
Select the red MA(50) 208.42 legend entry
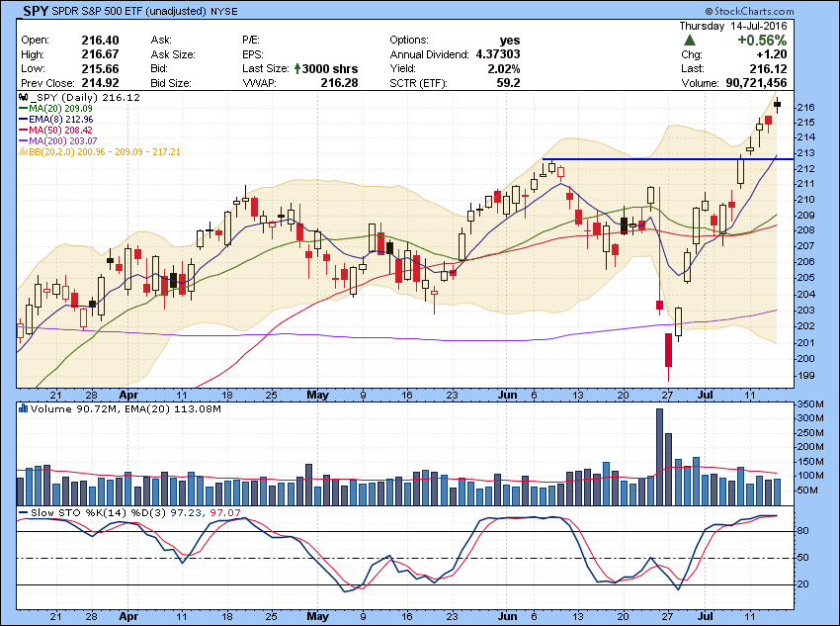(x=55, y=131)
